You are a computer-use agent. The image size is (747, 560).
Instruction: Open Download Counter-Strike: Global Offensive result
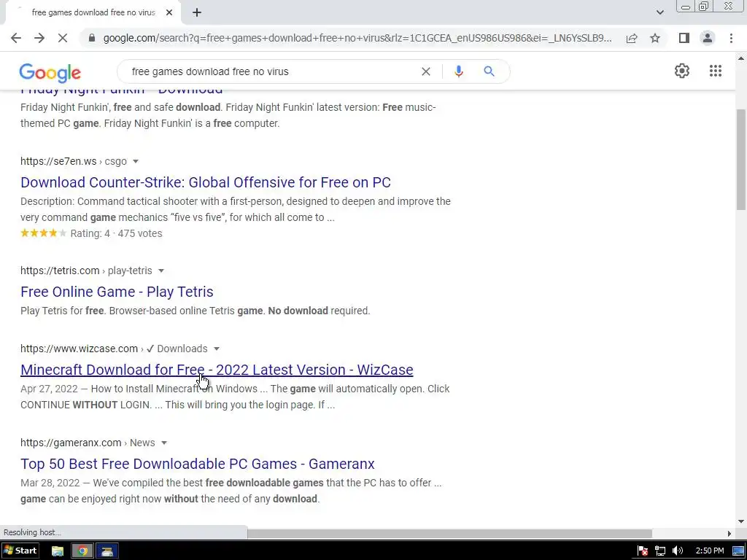(206, 182)
